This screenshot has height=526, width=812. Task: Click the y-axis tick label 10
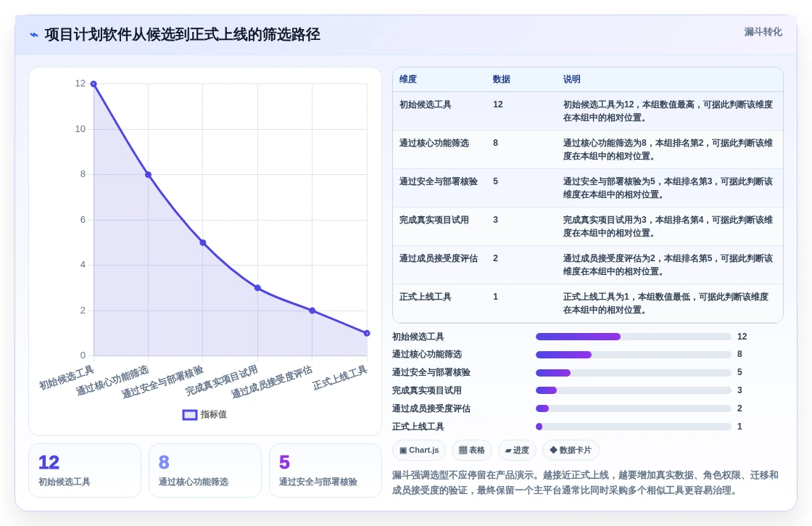(x=80, y=129)
